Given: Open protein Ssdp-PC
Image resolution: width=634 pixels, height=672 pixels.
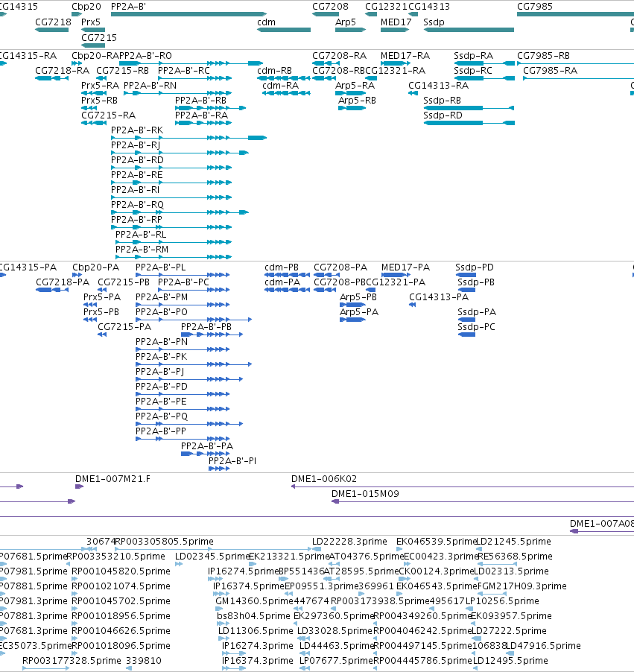Looking at the screenshot, I should [x=476, y=326].
